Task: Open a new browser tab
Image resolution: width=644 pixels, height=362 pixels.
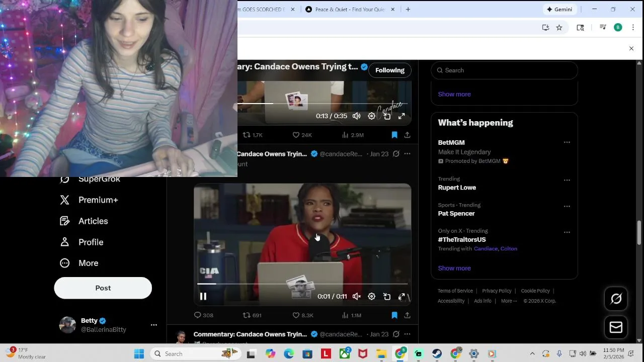Action: coord(408,9)
